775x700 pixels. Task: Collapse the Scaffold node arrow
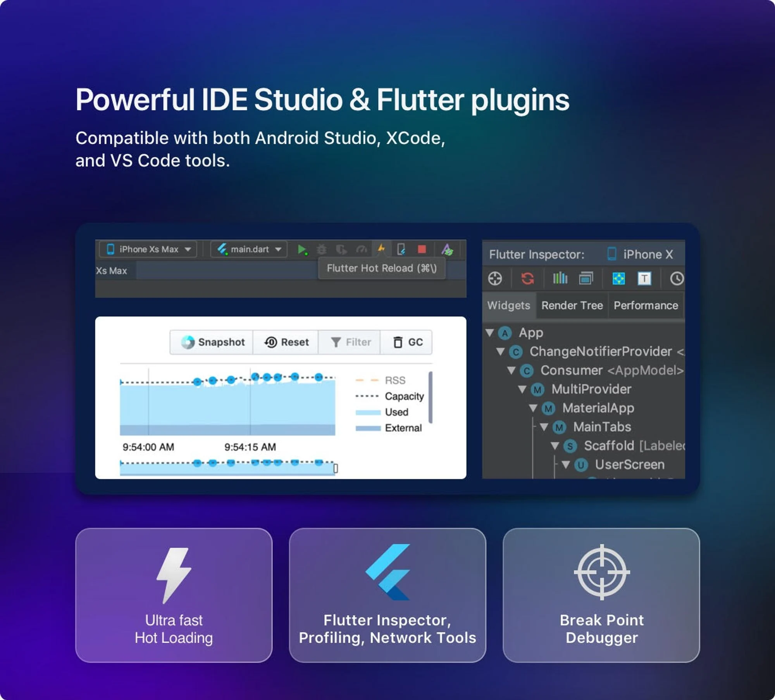point(555,446)
